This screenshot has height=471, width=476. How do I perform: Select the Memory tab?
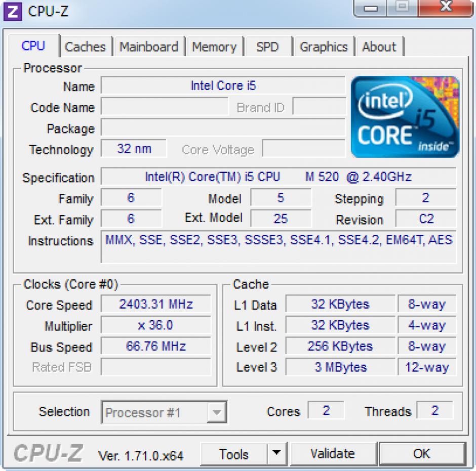click(214, 47)
